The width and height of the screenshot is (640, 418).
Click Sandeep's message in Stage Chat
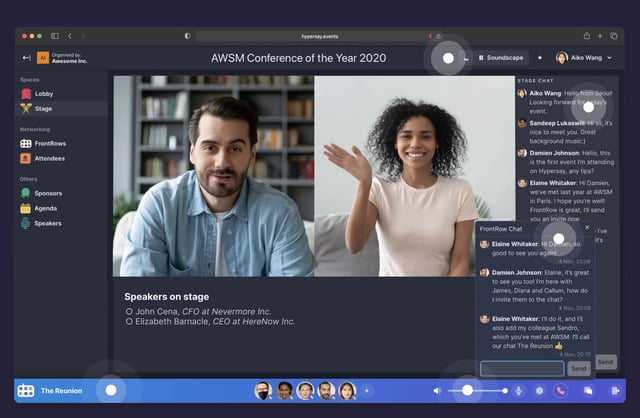point(566,132)
